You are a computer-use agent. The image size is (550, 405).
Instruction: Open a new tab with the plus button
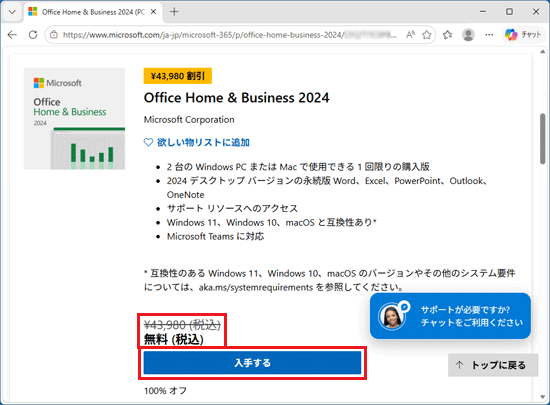coord(174,12)
